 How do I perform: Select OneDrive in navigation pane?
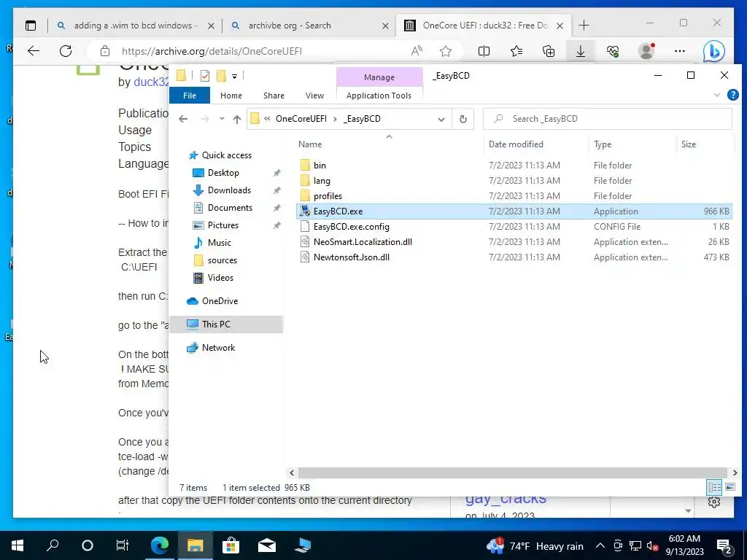pos(220,301)
